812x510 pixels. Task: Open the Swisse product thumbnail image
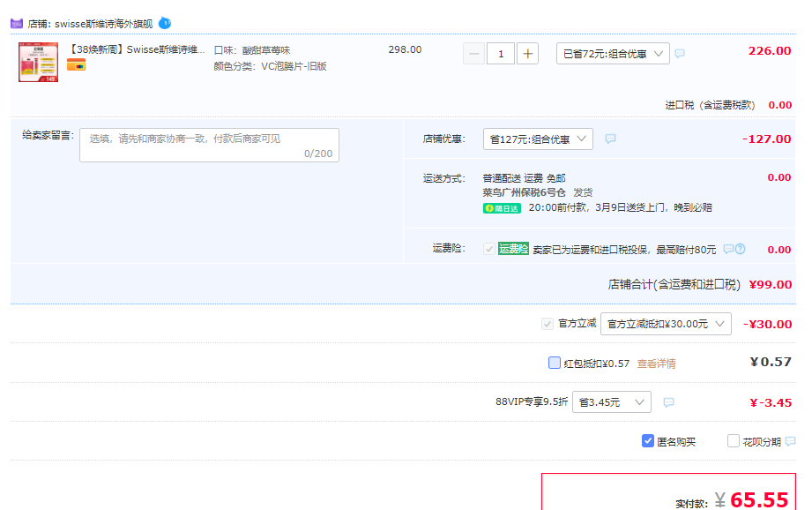pos(38,62)
